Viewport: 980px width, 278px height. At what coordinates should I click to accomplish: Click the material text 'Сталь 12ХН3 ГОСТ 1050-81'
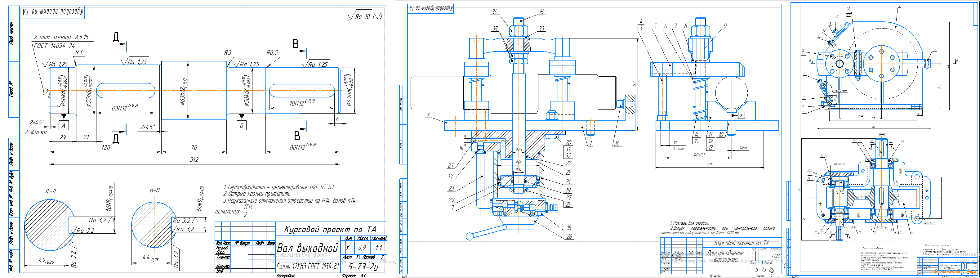click(307, 267)
